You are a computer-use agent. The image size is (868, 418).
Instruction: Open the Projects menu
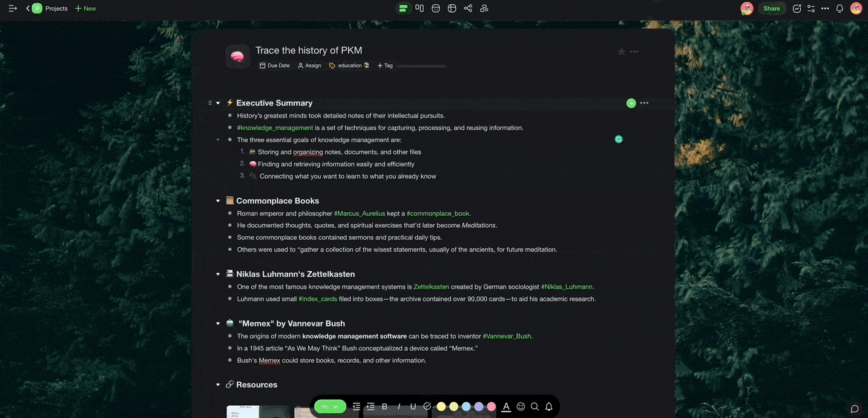(x=52, y=8)
